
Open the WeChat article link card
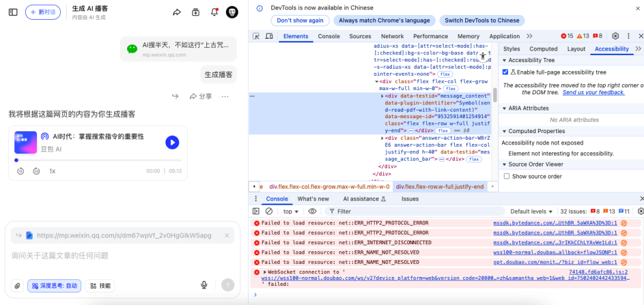click(178, 49)
